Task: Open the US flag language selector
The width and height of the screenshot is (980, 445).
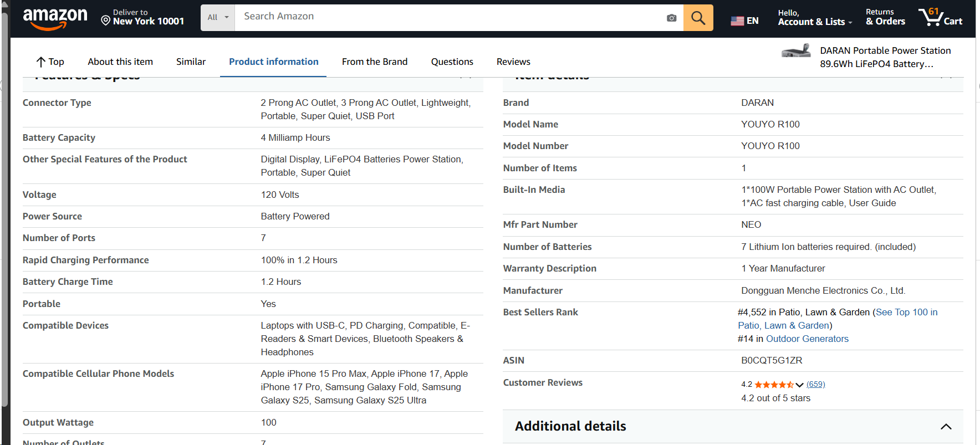Action: coord(744,21)
